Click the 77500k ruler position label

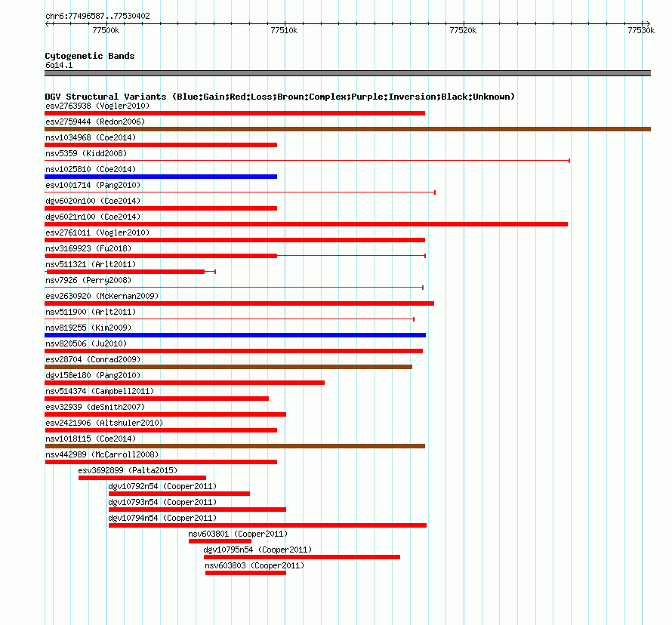point(106,30)
